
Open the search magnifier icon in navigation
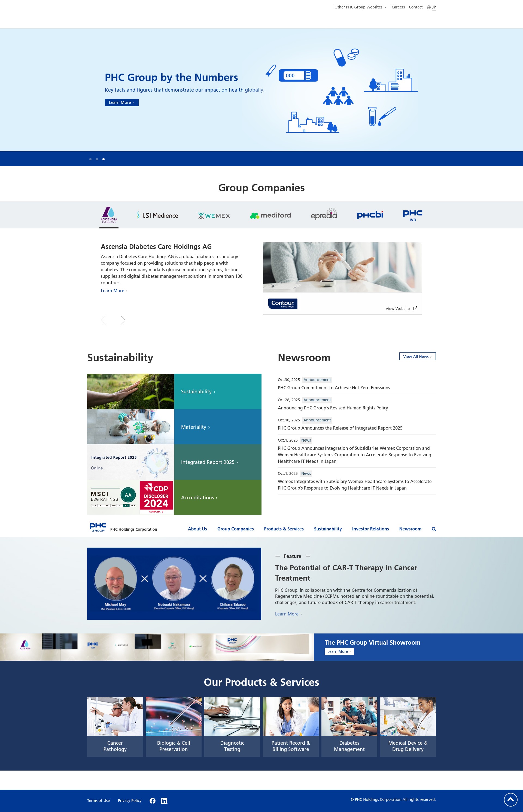pyautogui.click(x=434, y=529)
